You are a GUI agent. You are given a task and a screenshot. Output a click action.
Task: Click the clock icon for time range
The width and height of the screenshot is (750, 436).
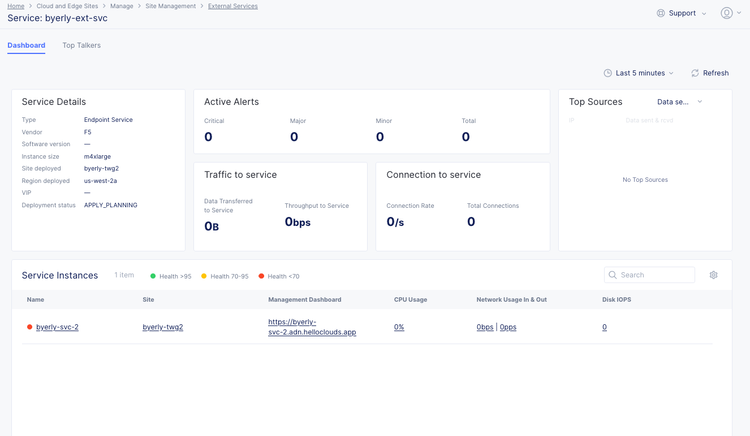coord(608,73)
